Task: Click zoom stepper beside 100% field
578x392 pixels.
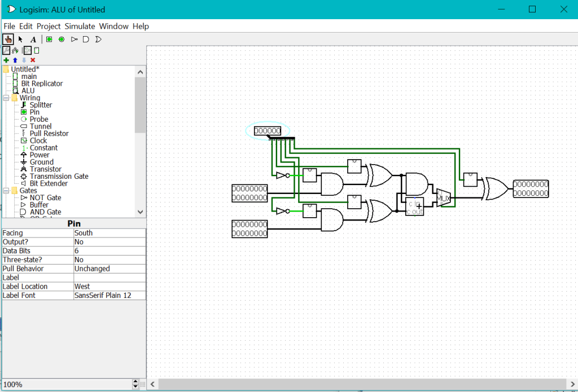Action: coord(135,384)
